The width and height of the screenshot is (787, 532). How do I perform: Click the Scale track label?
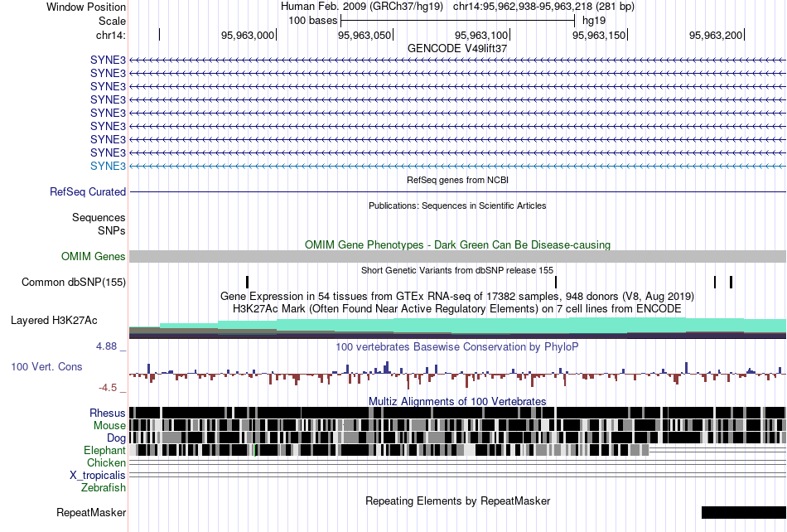(112, 21)
